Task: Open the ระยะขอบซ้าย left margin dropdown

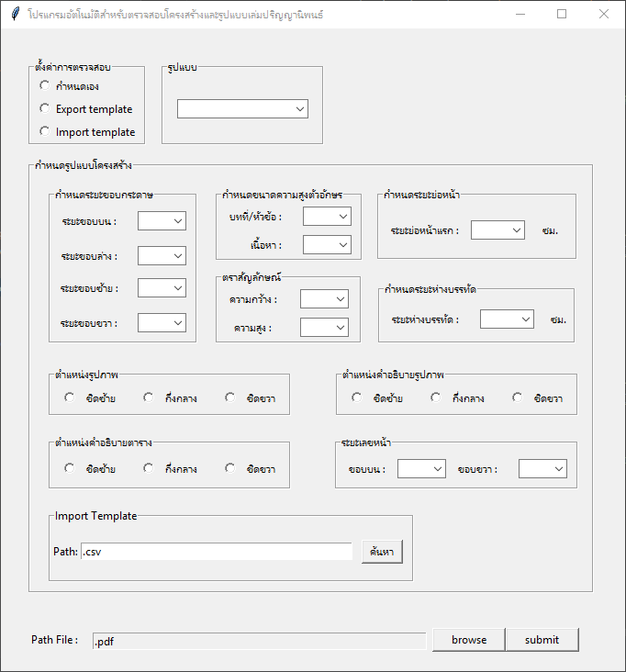Action: pyautogui.click(x=162, y=288)
